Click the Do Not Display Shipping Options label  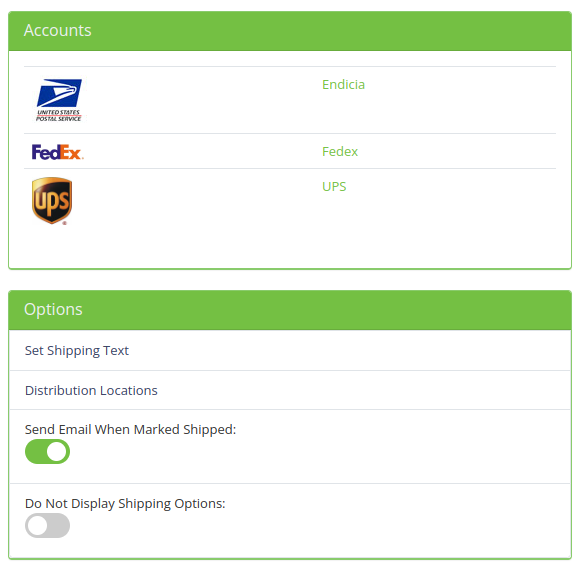tap(125, 504)
